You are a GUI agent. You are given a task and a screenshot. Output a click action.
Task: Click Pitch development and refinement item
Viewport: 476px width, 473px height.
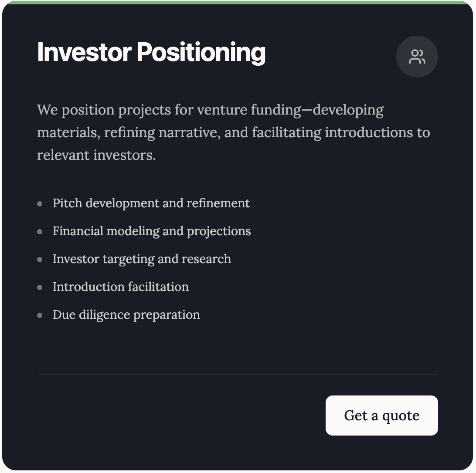point(143,203)
